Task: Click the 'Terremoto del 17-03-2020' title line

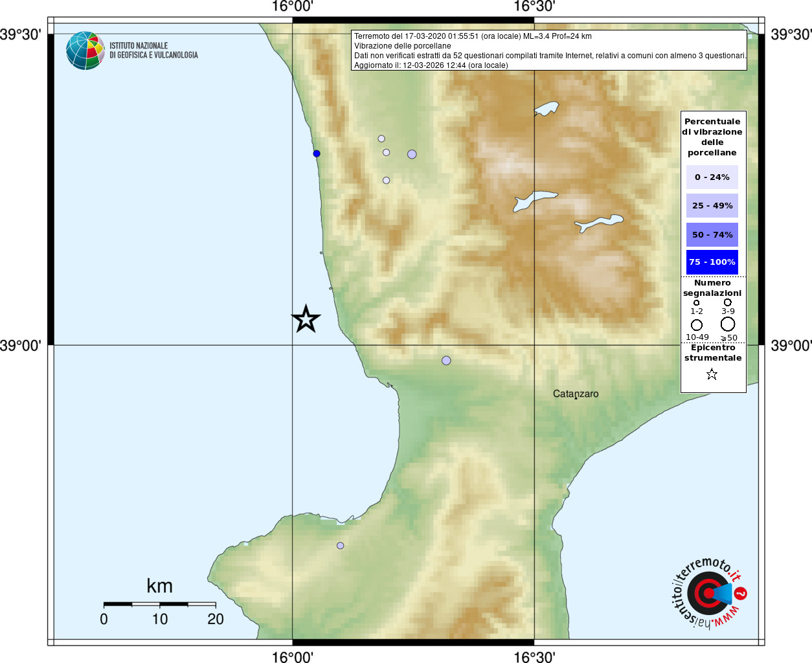Action: [x=473, y=36]
